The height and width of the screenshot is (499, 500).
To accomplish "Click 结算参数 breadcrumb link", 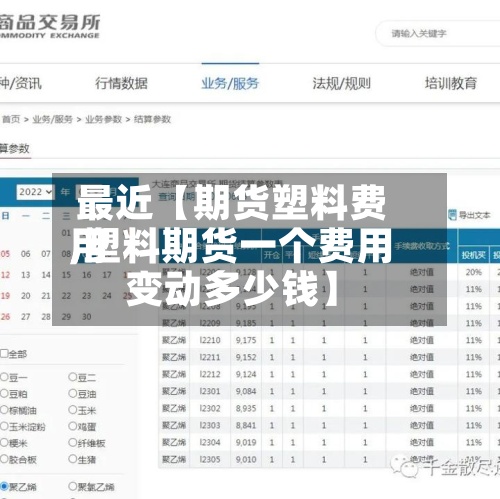I will pyautogui.click(x=152, y=119).
